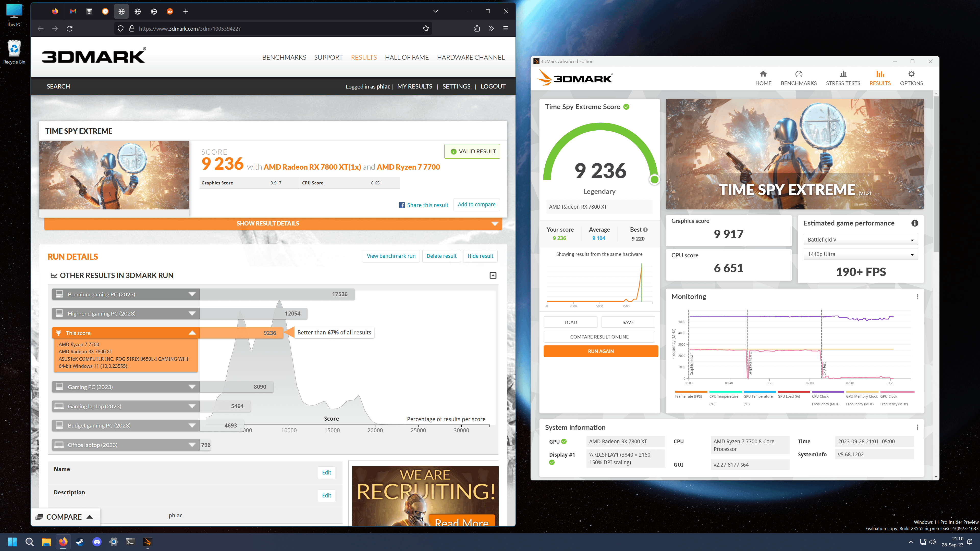Open the 1440p Ultra resolution dropdown
Viewport: 980px width, 551px height.
861,254
